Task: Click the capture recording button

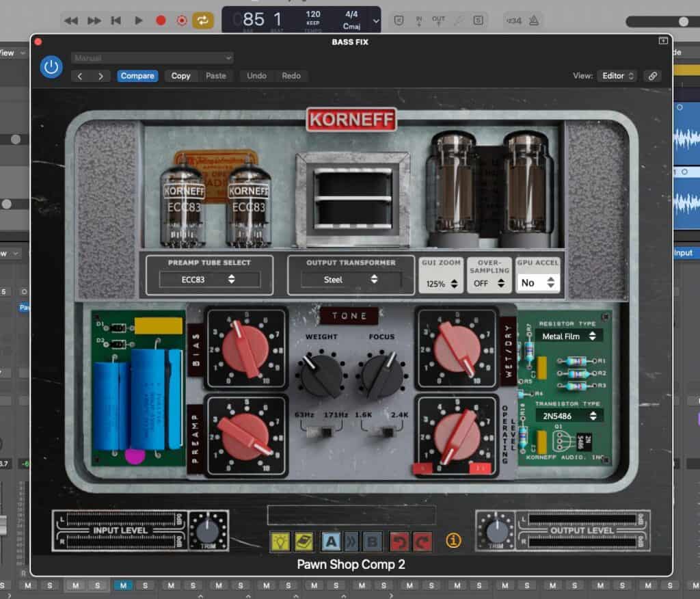Action: pos(182,21)
